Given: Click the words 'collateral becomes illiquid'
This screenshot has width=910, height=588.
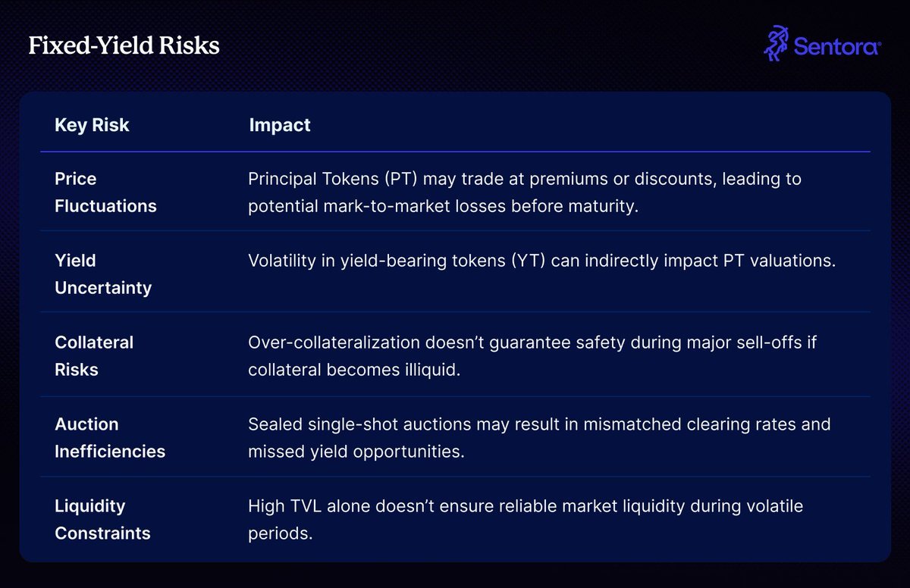Looking at the screenshot, I should 354,369.
